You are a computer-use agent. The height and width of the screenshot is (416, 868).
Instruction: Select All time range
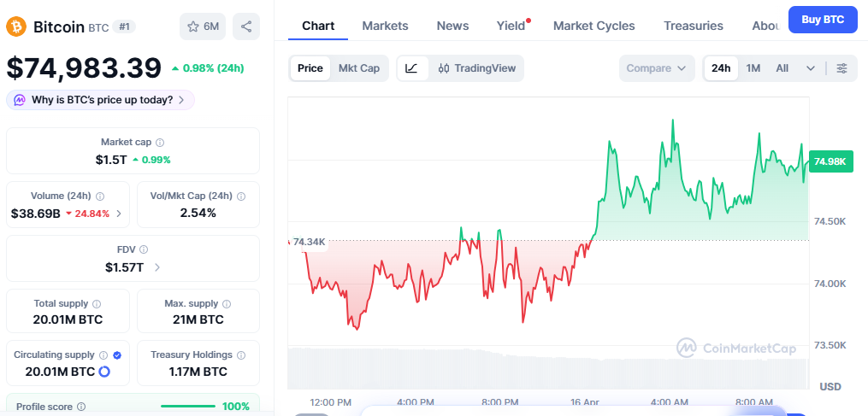pos(782,68)
